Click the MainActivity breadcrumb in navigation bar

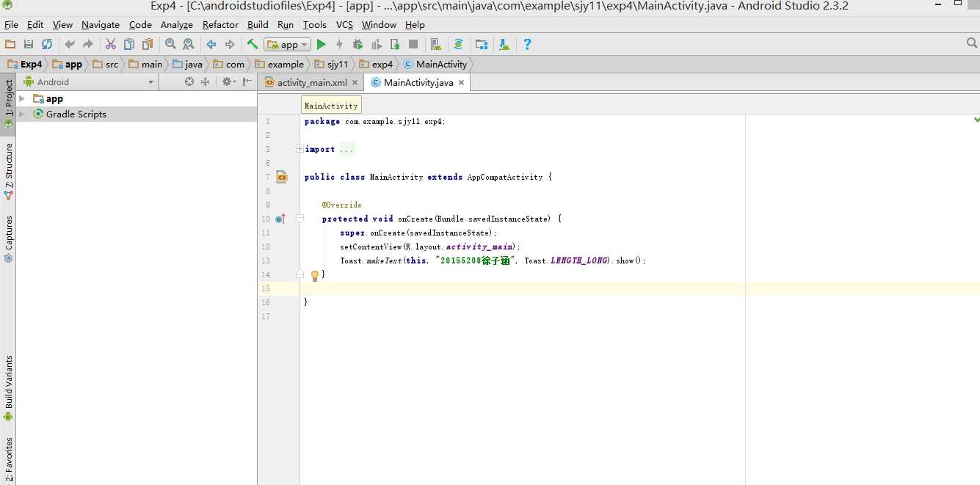[440, 65]
